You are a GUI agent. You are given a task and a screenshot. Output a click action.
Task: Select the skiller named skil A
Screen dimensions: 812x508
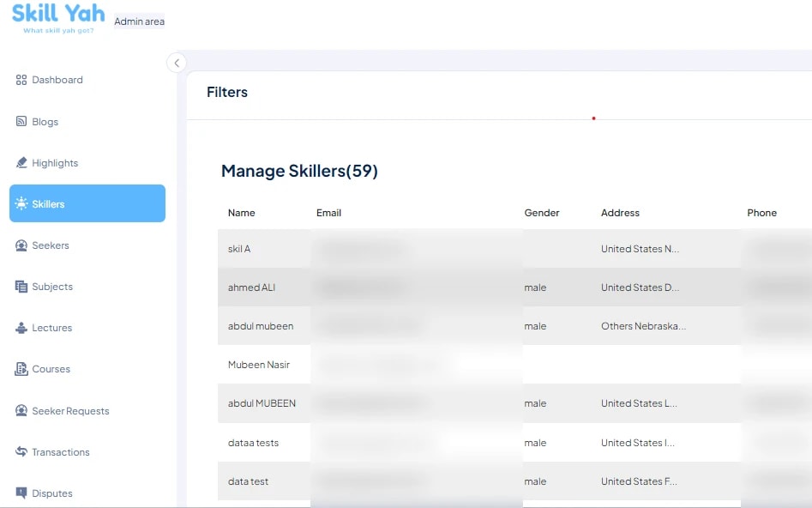[x=239, y=249]
